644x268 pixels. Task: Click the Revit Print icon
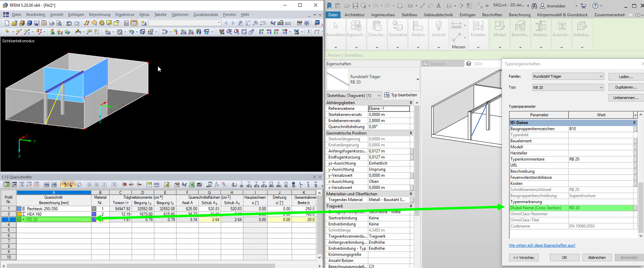click(x=400, y=6)
